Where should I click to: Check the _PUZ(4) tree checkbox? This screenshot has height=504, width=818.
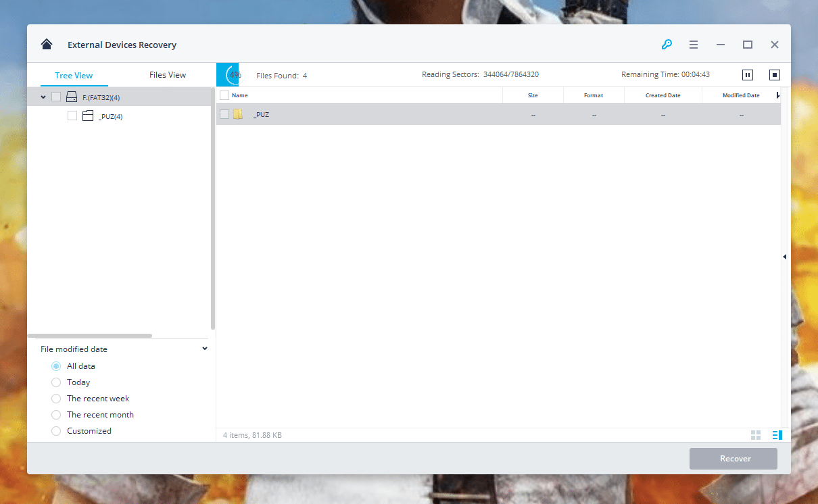(x=72, y=116)
